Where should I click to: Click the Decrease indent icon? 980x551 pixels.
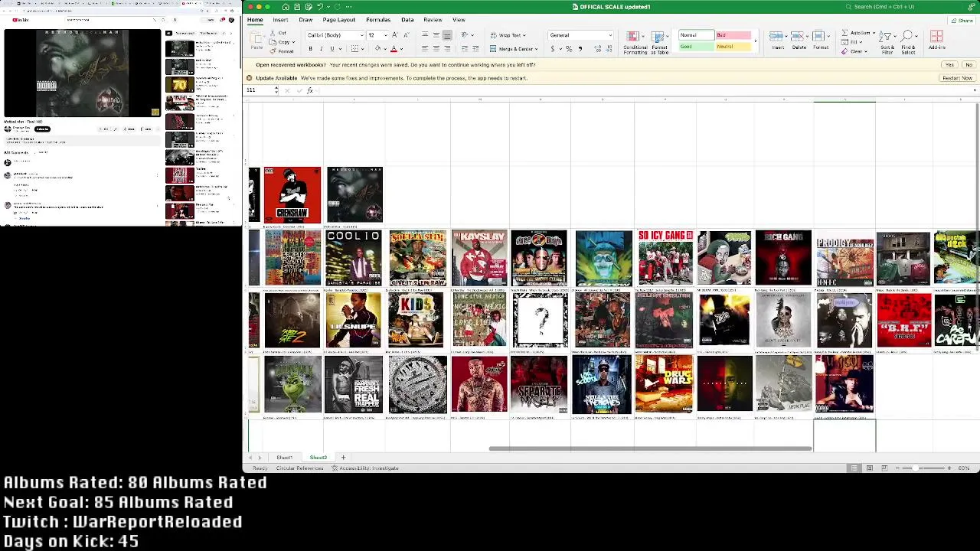click(x=465, y=49)
